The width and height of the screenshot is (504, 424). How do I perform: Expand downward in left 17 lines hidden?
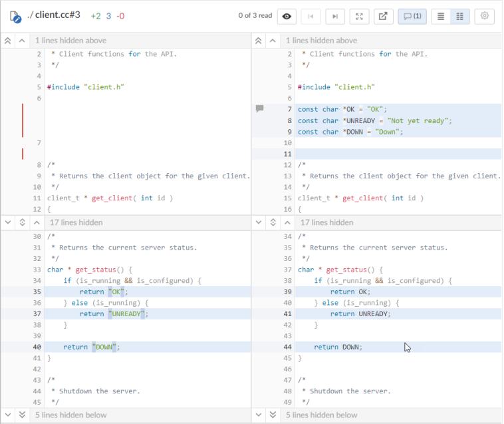[x=8, y=222]
